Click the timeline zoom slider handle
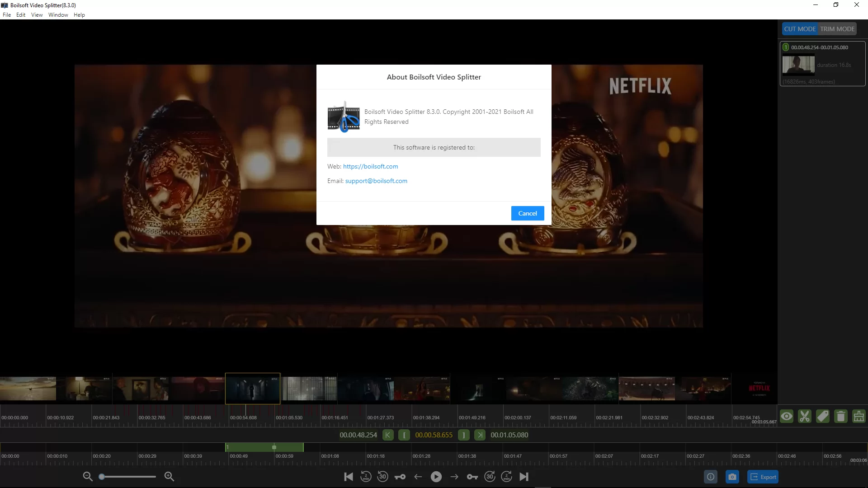 click(102, 476)
